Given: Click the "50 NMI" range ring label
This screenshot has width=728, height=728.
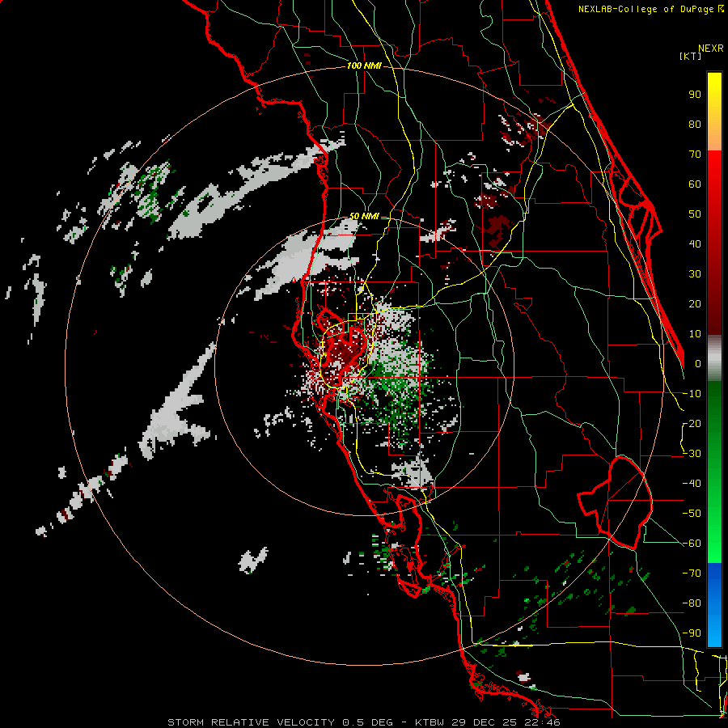Looking at the screenshot, I should [x=364, y=216].
